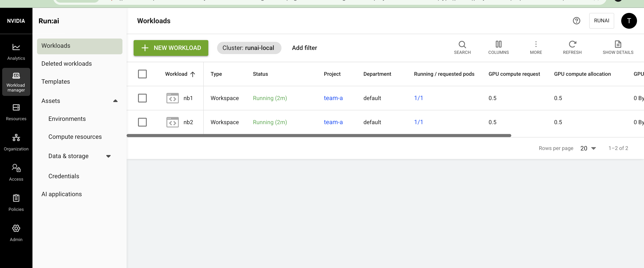Open team-a project link for nb2

[333, 122]
